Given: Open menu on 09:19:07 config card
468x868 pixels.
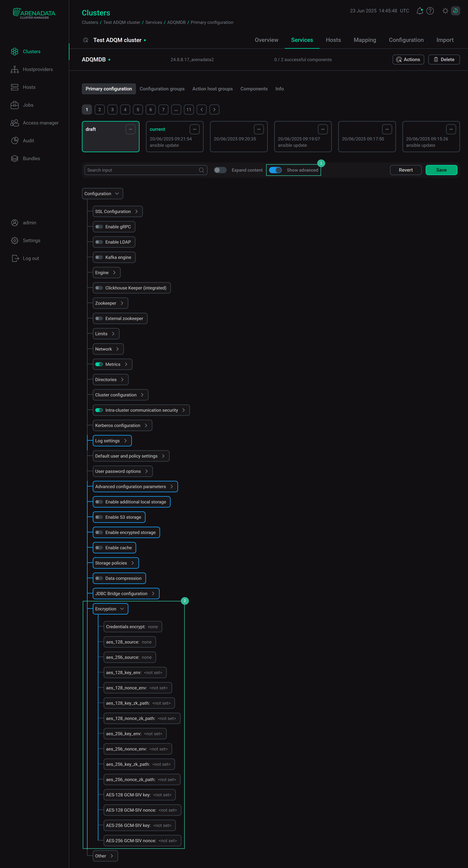Looking at the screenshot, I should click(323, 129).
